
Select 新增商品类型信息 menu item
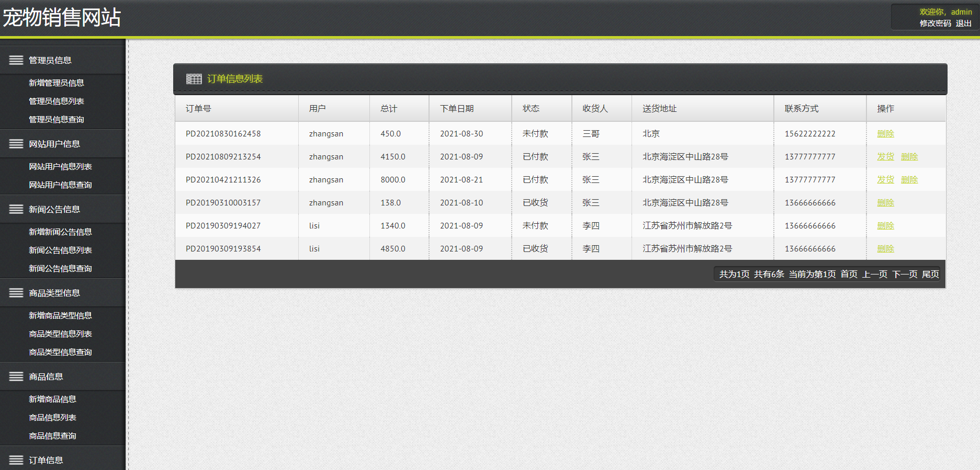pyautogui.click(x=60, y=315)
